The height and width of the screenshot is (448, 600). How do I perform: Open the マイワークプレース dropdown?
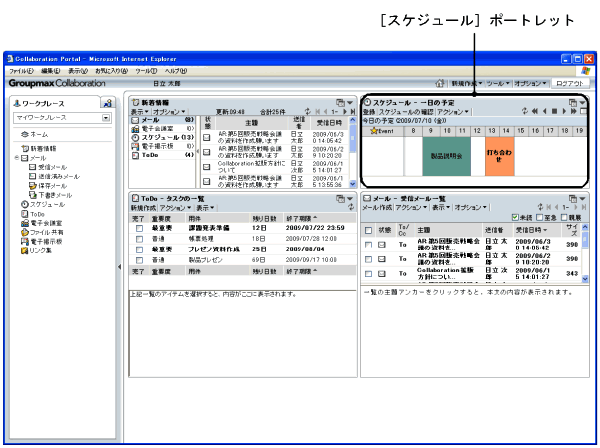tap(105, 118)
